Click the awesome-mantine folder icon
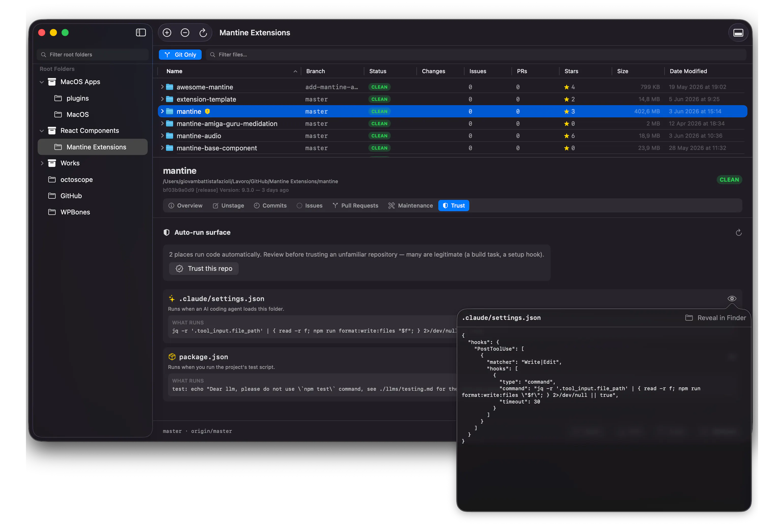 [170, 87]
